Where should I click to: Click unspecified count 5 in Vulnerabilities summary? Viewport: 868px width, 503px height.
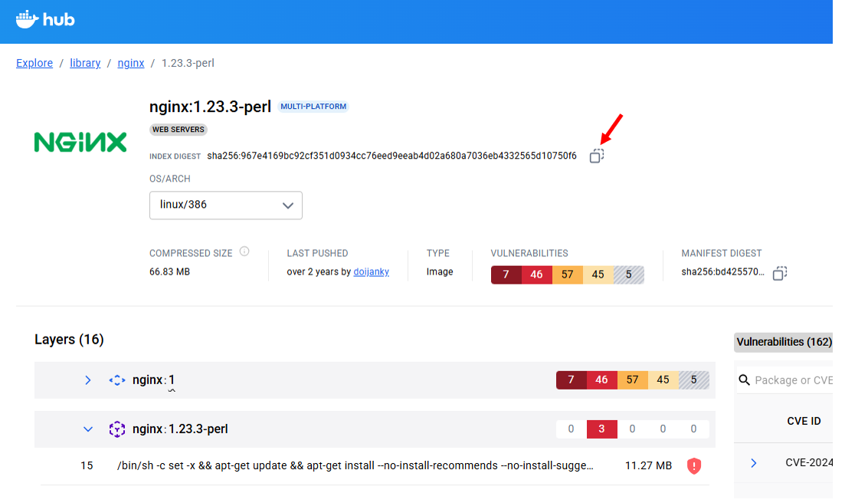[629, 275]
